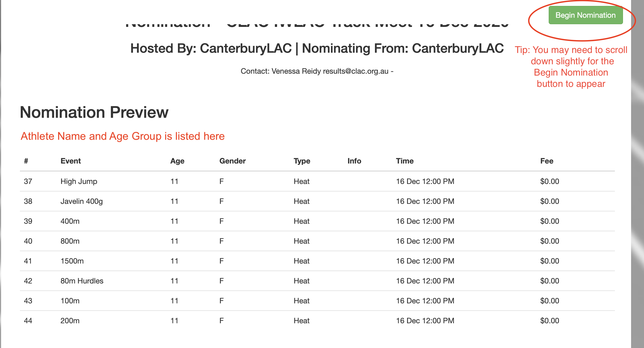Viewport: 644px width, 348px height.
Task: Select the 1500m event row
Action: click(x=317, y=261)
